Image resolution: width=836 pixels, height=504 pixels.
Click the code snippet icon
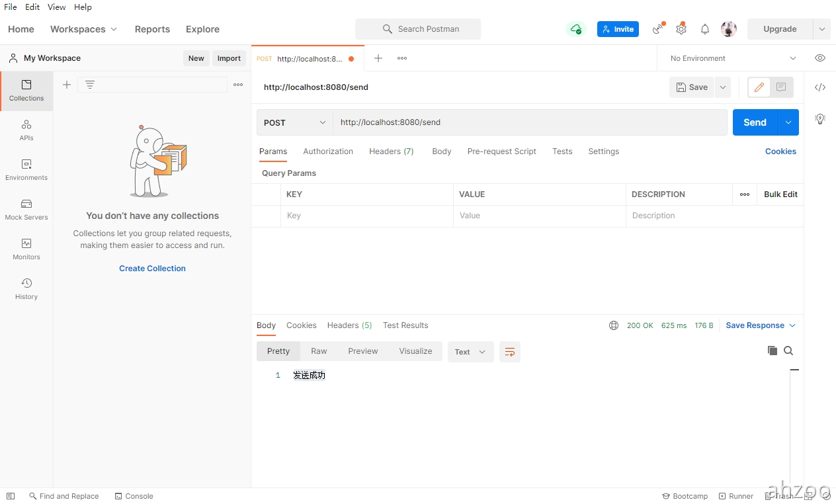point(820,87)
